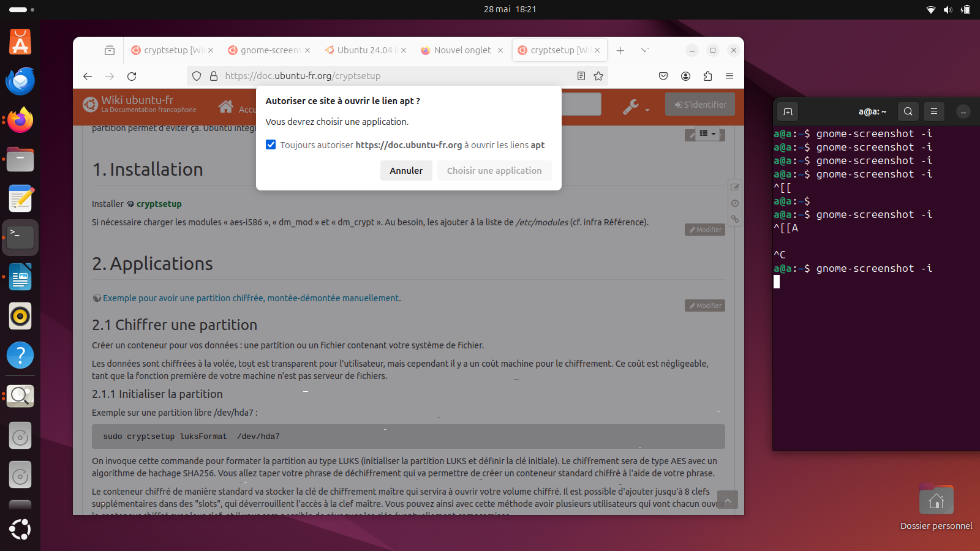The image size is (980, 551).
Task: Click Annuler in the apt link dialog
Action: (x=406, y=171)
